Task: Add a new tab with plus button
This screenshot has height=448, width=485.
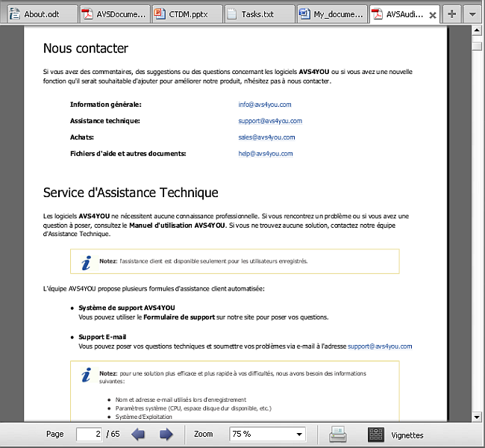Action: [452, 14]
